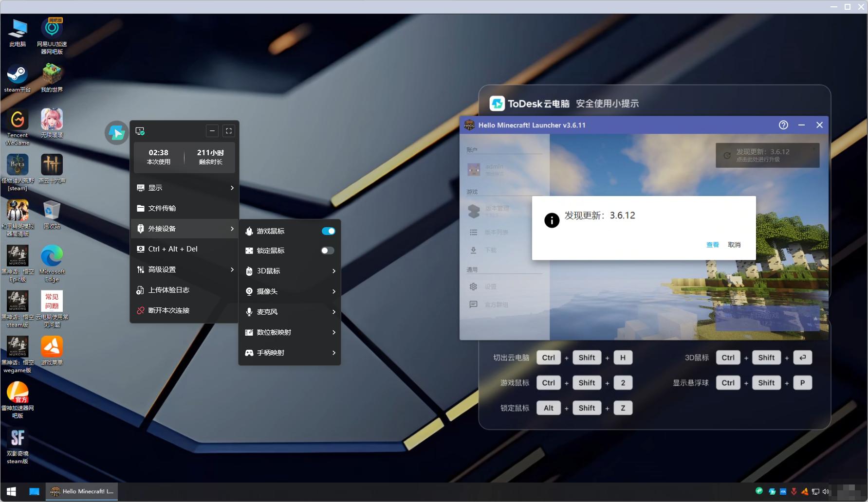Open 黑神话悟空 Epic版 desktop icon
The width and height of the screenshot is (868, 502).
18,264
